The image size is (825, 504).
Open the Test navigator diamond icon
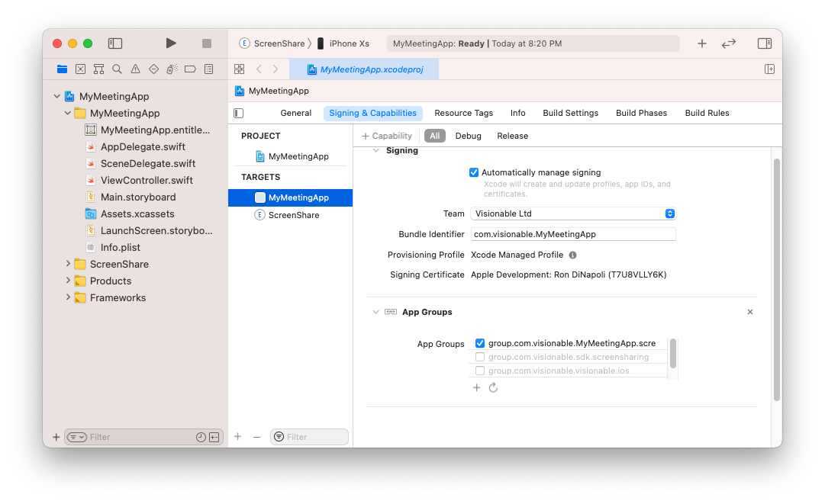pos(153,69)
